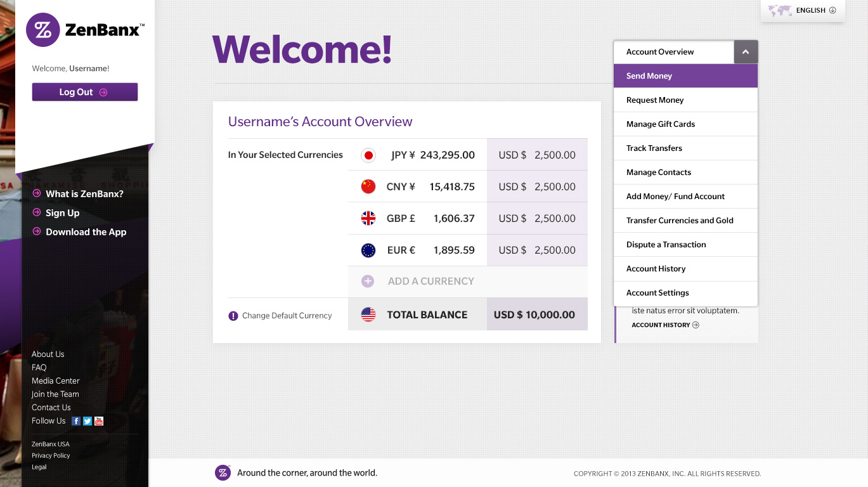Image resolution: width=868 pixels, height=487 pixels.
Task: Click the JPY ¥ 243,295.00 balance
Action: (x=433, y=155)
